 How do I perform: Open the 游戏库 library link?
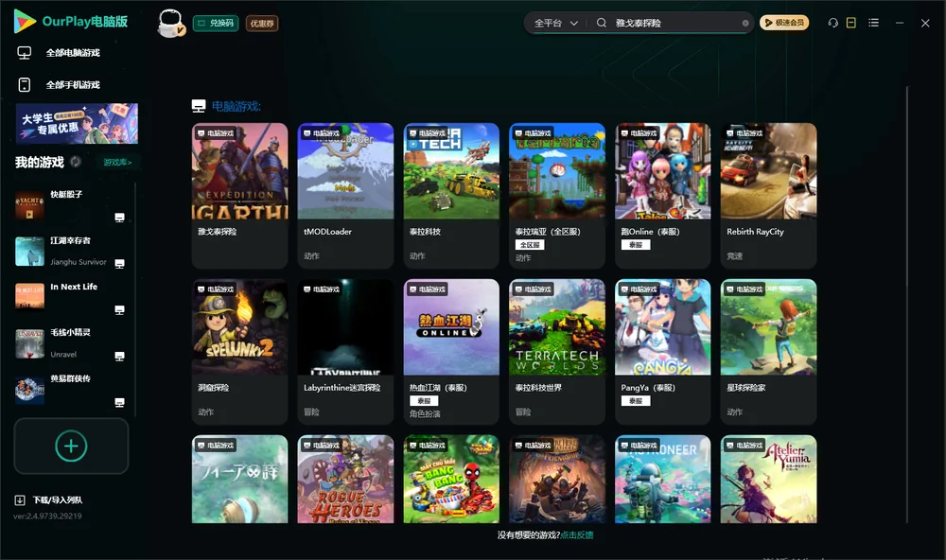117,163
